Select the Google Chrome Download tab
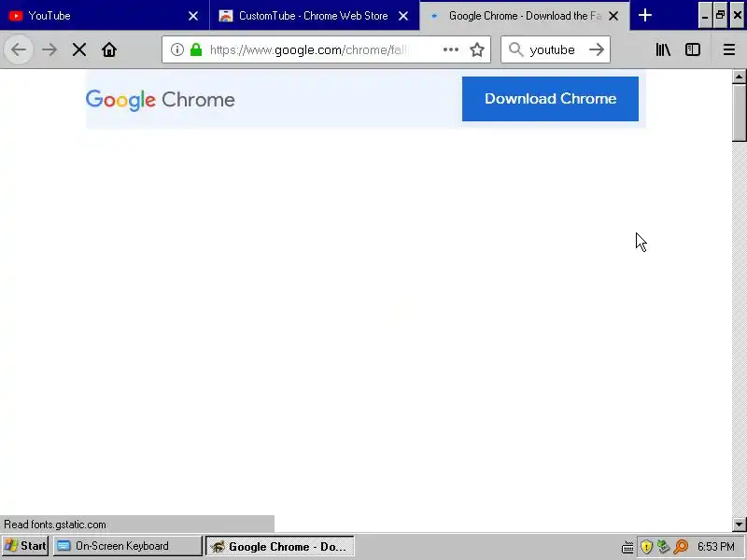The image size is (747, 560). click(525, 16)
